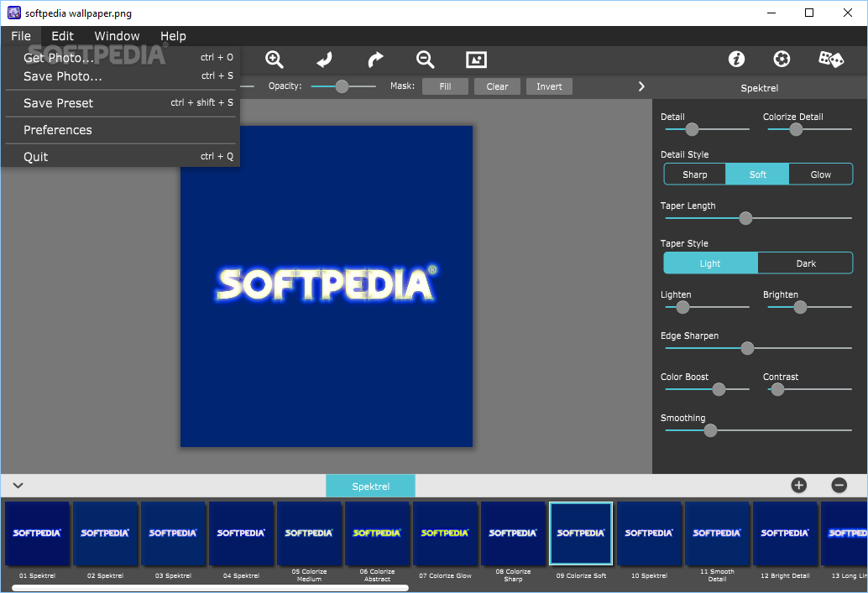Click the Smoothing slider handle

710,430
